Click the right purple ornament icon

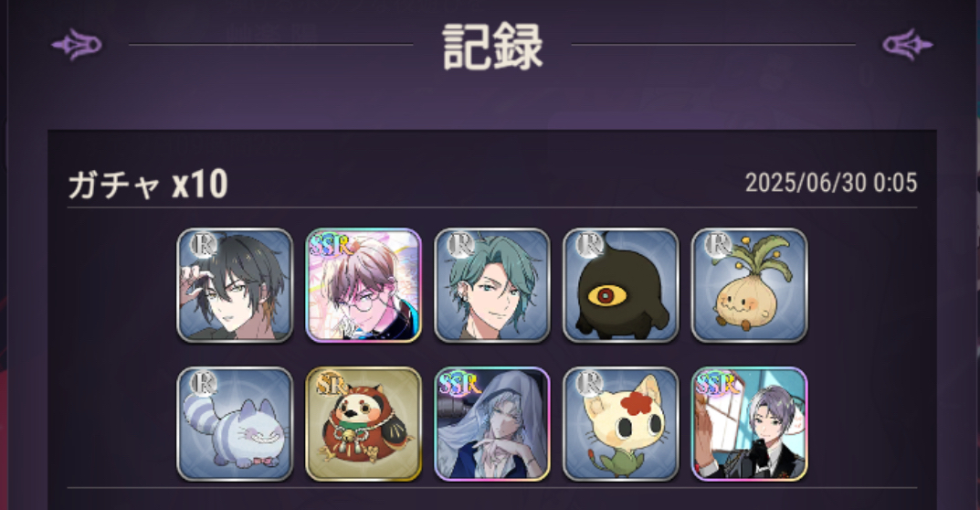(908, 45)
